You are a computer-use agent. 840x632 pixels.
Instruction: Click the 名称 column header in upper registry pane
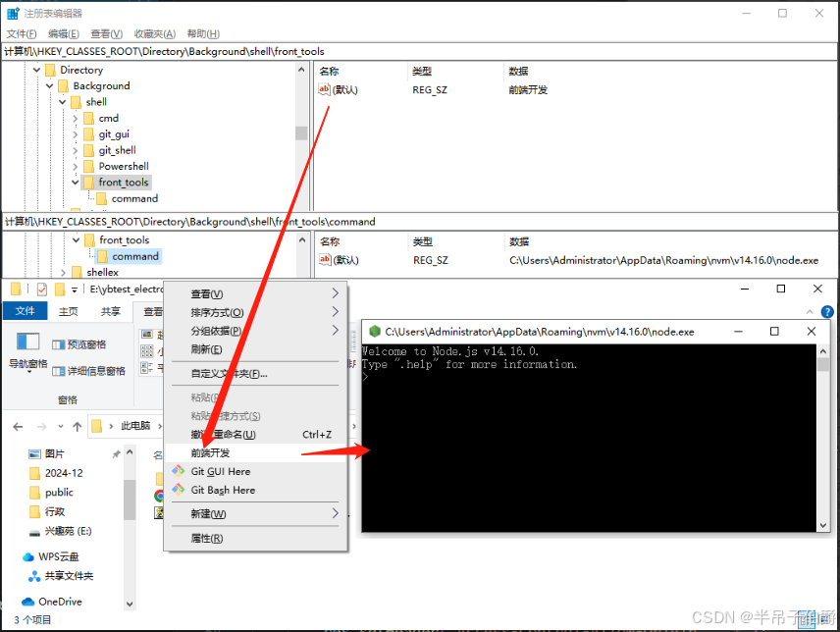tap(330, 72)
